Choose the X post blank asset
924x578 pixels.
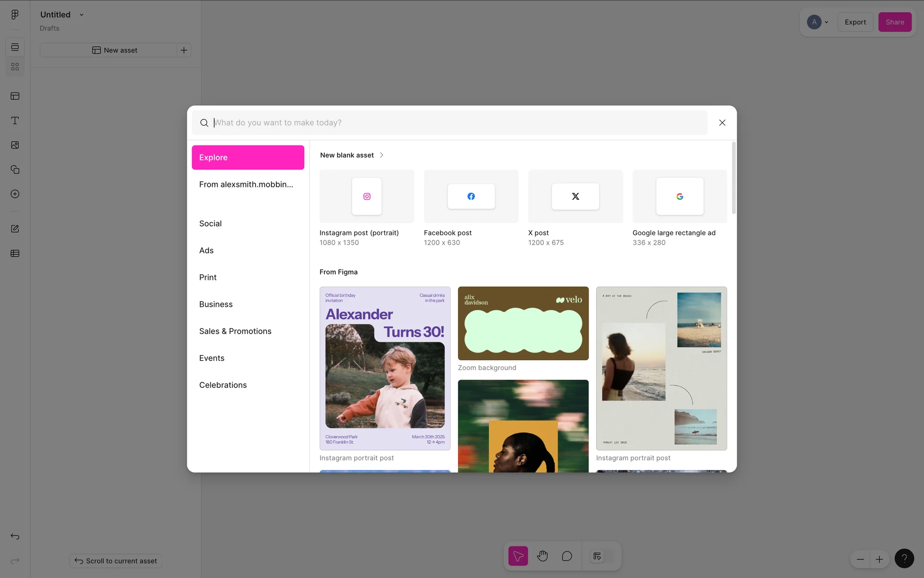click(x=575, y=196)
